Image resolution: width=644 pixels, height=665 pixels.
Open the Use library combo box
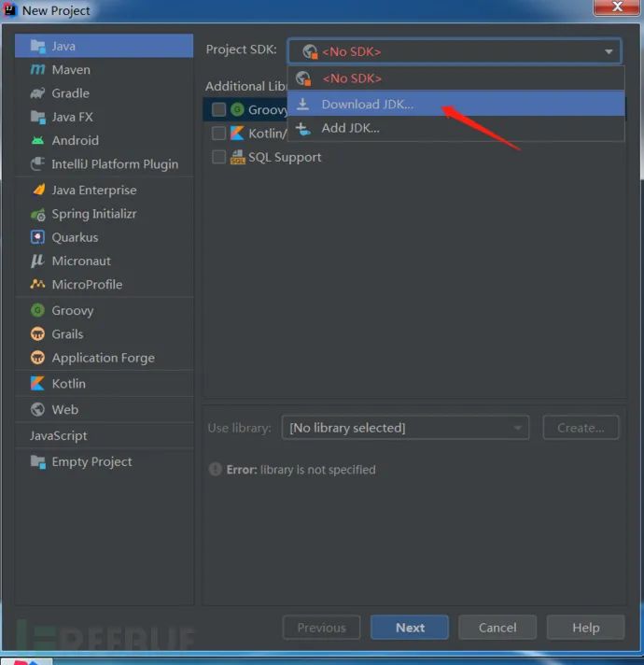(405, 428)
